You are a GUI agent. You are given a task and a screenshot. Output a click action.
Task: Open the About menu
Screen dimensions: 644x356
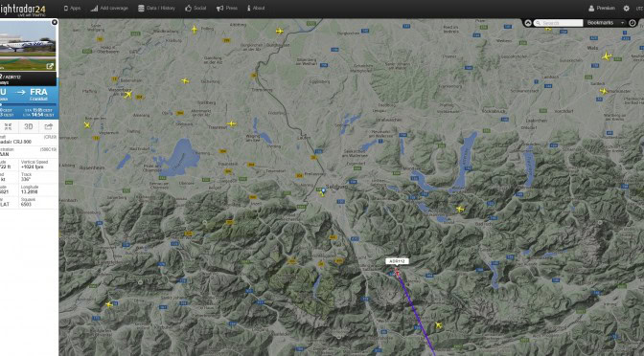(x=256, y=9)
